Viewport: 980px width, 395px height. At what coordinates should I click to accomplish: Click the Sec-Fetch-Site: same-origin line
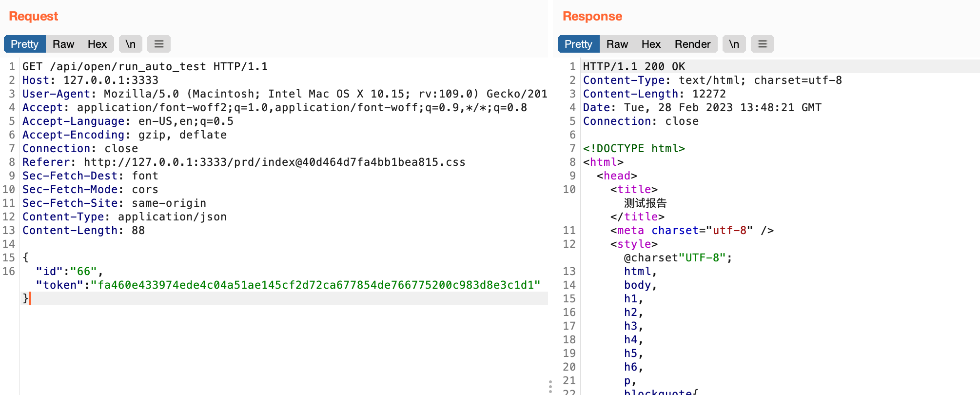(114, 203)
